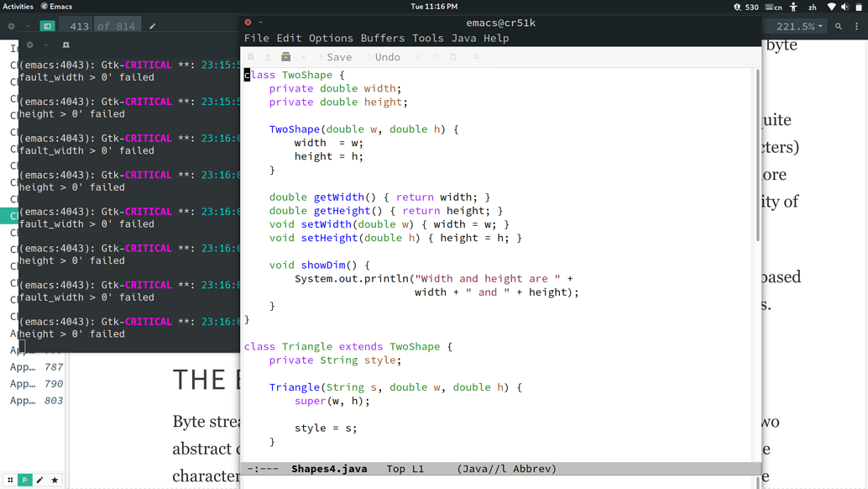The height and width of the screenshot is (489, 868).
Task: Open the search magnifier icon in Emacs toolbar
Action: 476,56
